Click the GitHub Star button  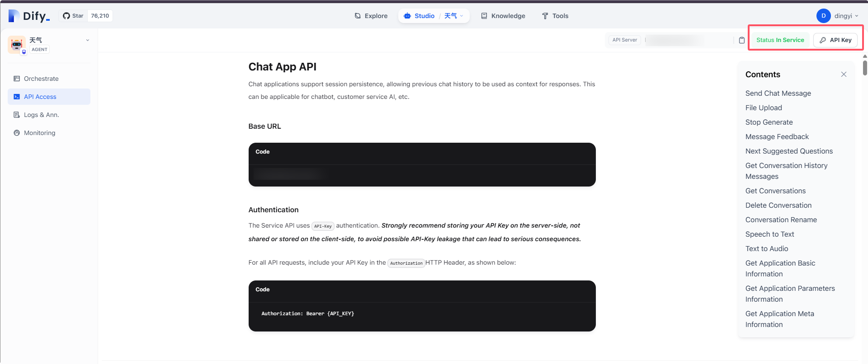(x=73, y=16)
